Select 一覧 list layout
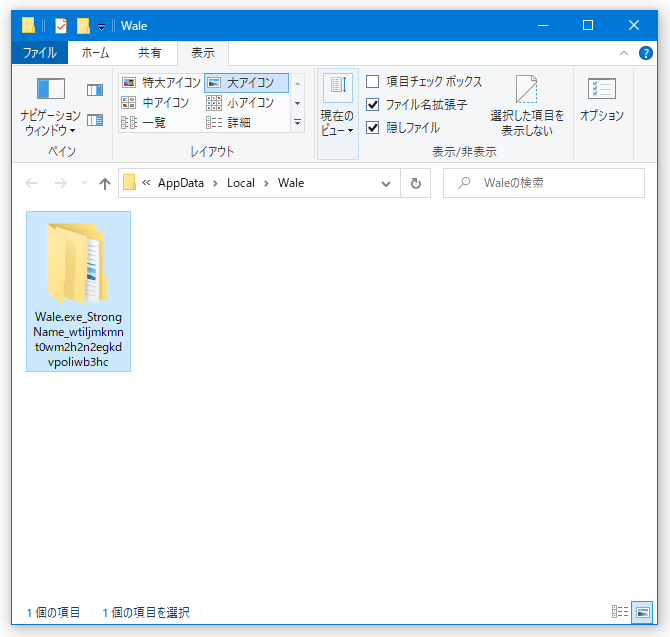This screenshot has width=670, height=637. click(x=144, y=123)
